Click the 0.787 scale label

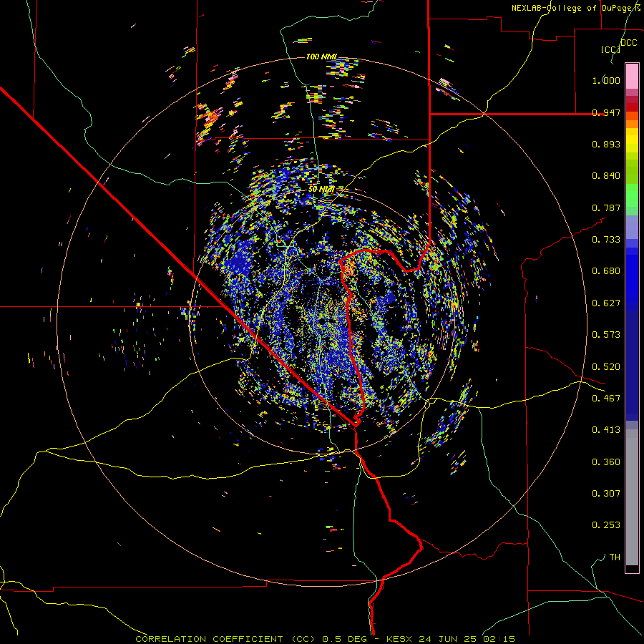[x=606, y=208]
